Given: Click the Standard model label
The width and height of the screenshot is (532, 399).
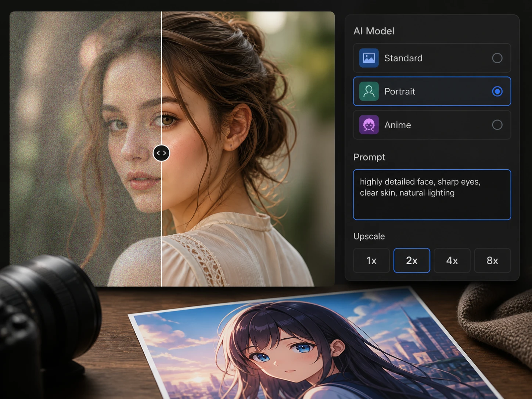Looking at the screenshot, I should click(403, 58).
